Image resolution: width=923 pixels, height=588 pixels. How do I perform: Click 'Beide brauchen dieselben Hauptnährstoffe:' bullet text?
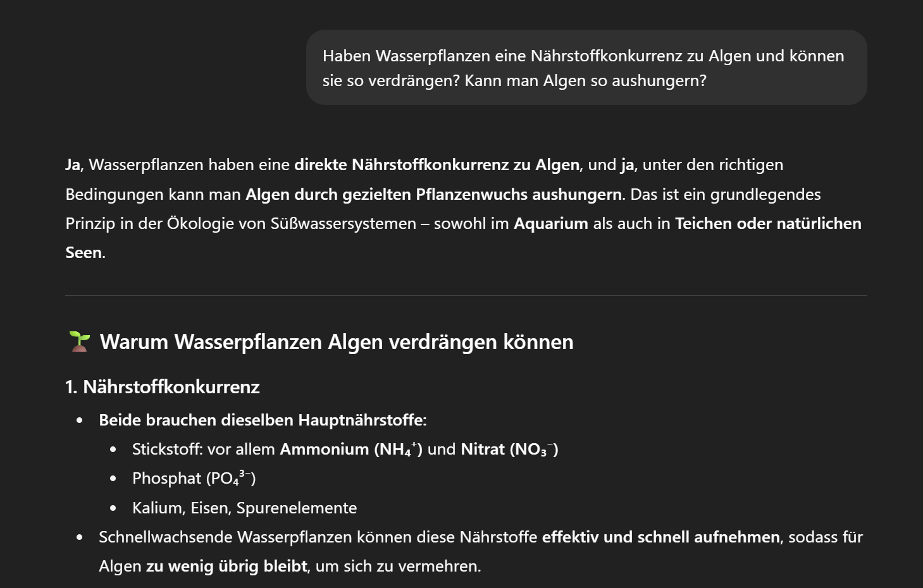click(263, 420)
